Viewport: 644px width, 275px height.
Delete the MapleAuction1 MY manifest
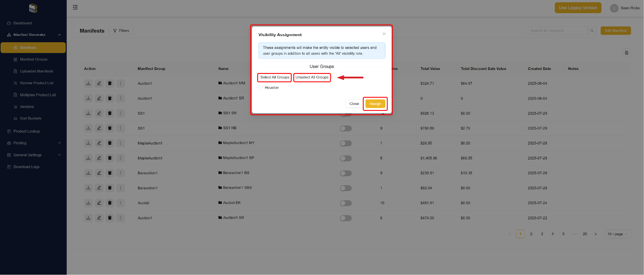110,143
